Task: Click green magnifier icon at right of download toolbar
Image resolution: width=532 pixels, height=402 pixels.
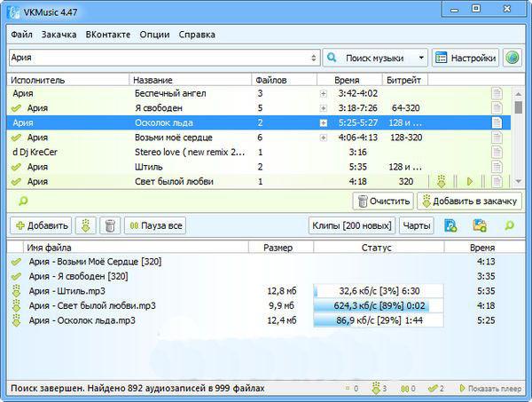Action: coord(509,225)
